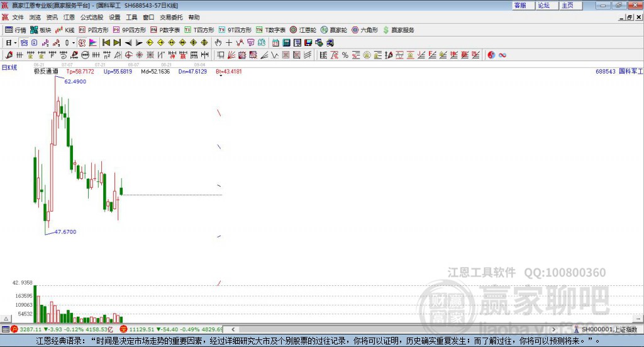The height and width of the screenshot is (347, 644).
Task: Click the 沪 index 3287.11 status entry
Action: [x=62, y=329]
